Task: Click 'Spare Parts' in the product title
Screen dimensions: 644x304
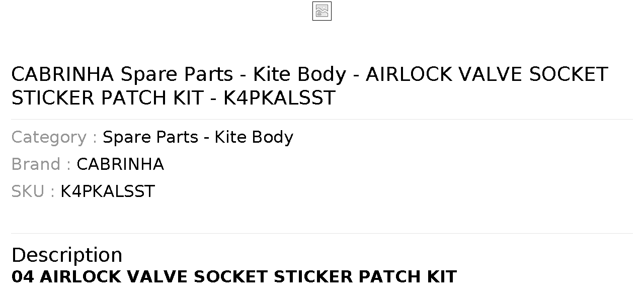Action: 177,74
